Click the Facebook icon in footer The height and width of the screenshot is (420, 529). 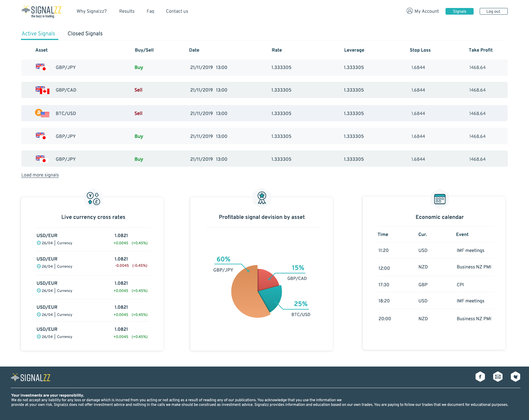(x=480, y=377)
